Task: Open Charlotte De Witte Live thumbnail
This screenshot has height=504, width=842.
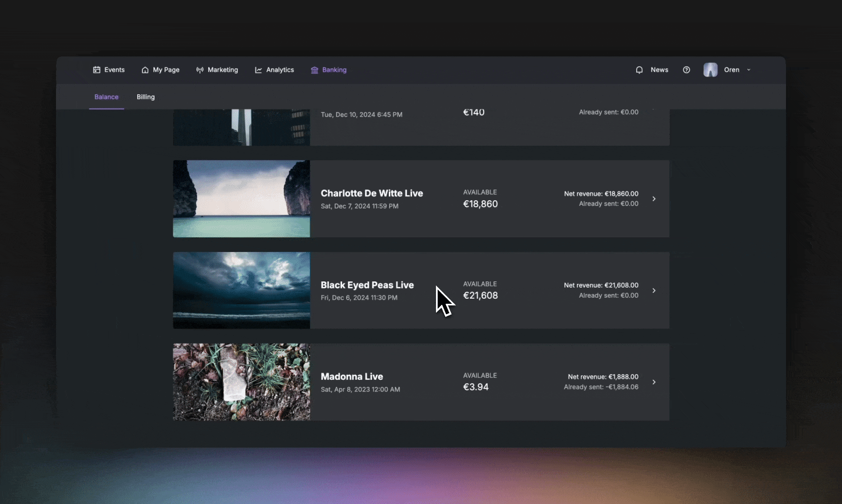Action: click(x=241, y=199)
